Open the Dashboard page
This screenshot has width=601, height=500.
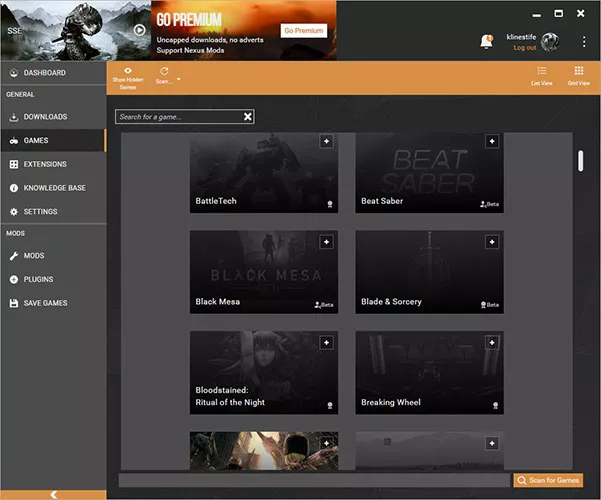53,73
